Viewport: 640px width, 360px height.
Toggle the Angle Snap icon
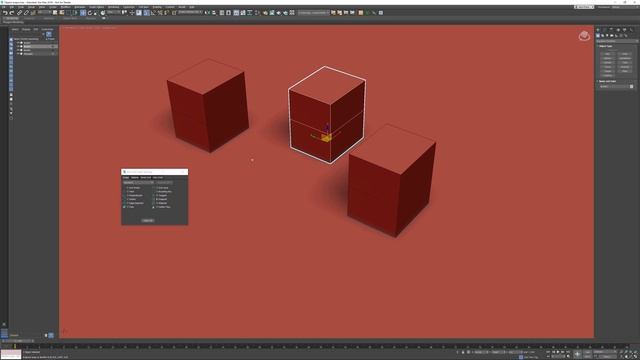[153, 13]
